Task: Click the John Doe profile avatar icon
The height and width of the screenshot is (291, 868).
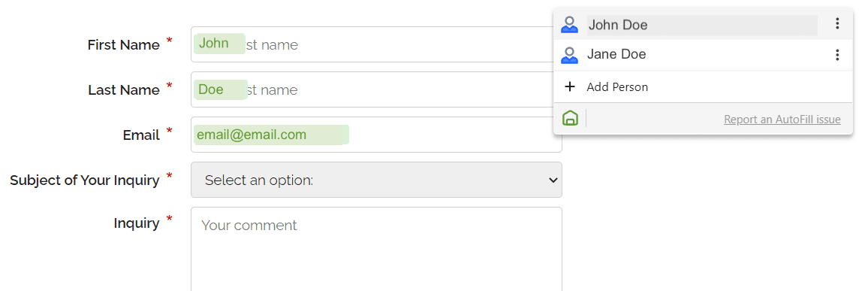Action: (570, 24)
